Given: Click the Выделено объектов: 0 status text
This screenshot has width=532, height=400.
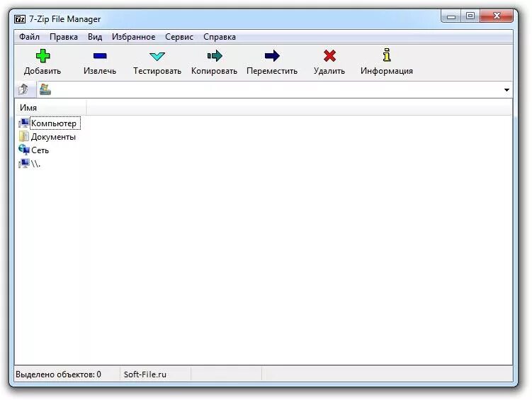Looking at the screenshot, I should pyautogui.click(x=58, y=374).
